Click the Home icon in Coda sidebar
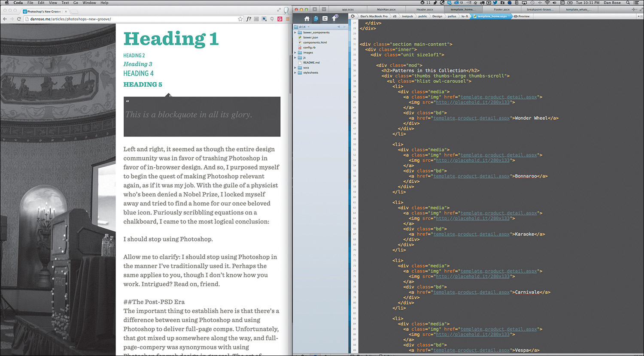Viewport: 644px width, 356px height. [x=307, y=19]
